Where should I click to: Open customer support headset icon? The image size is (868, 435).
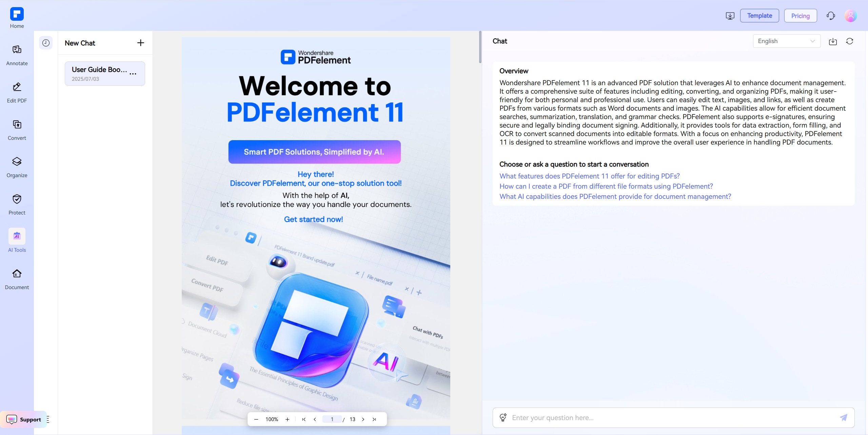(830, 16)
